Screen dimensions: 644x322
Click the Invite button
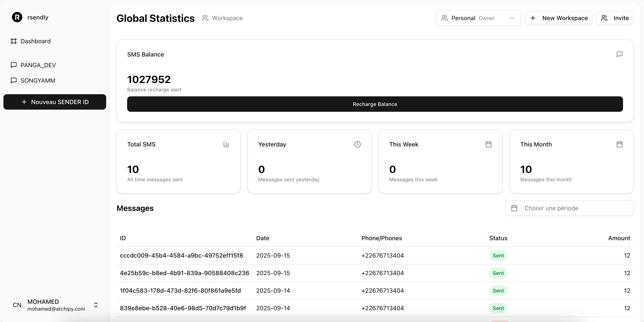point(614,18)
